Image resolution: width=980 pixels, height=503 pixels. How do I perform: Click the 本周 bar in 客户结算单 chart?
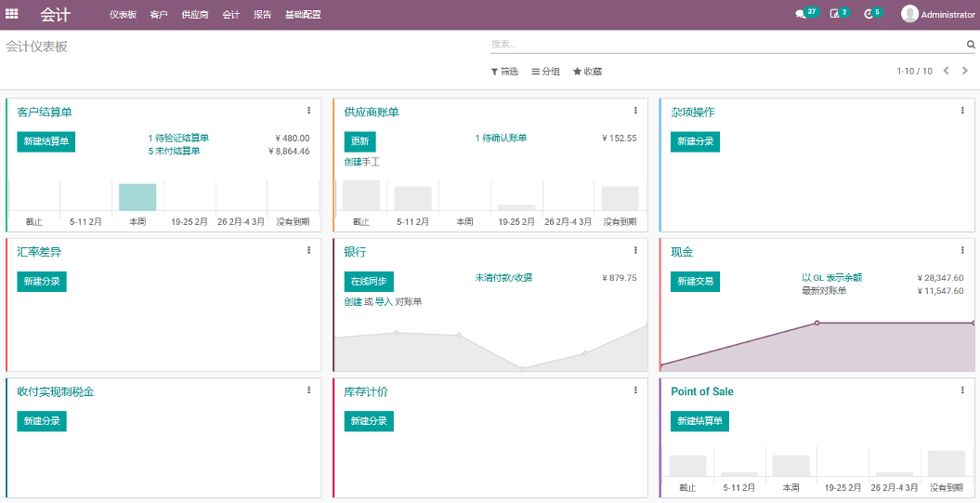click(137, 197)
